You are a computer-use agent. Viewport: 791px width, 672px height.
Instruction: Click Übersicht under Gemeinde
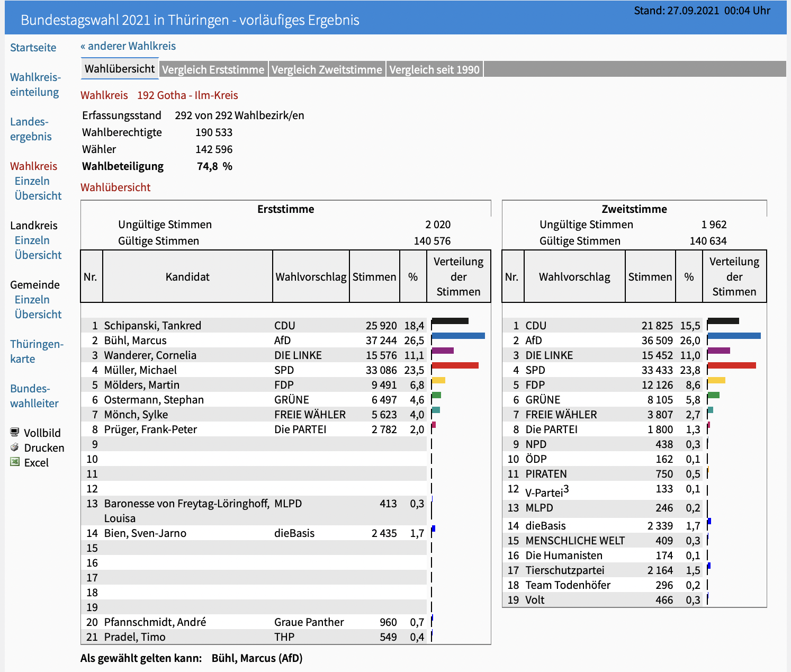38,315
